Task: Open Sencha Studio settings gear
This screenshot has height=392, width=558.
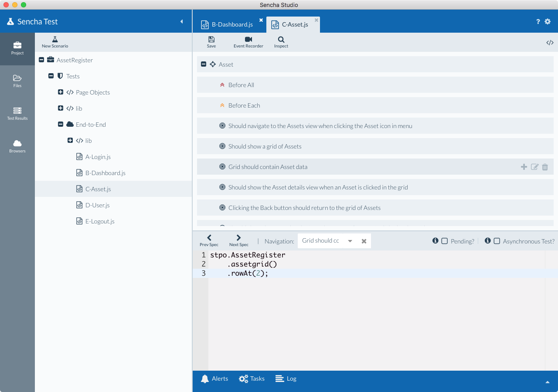Action: pos(548,21)
